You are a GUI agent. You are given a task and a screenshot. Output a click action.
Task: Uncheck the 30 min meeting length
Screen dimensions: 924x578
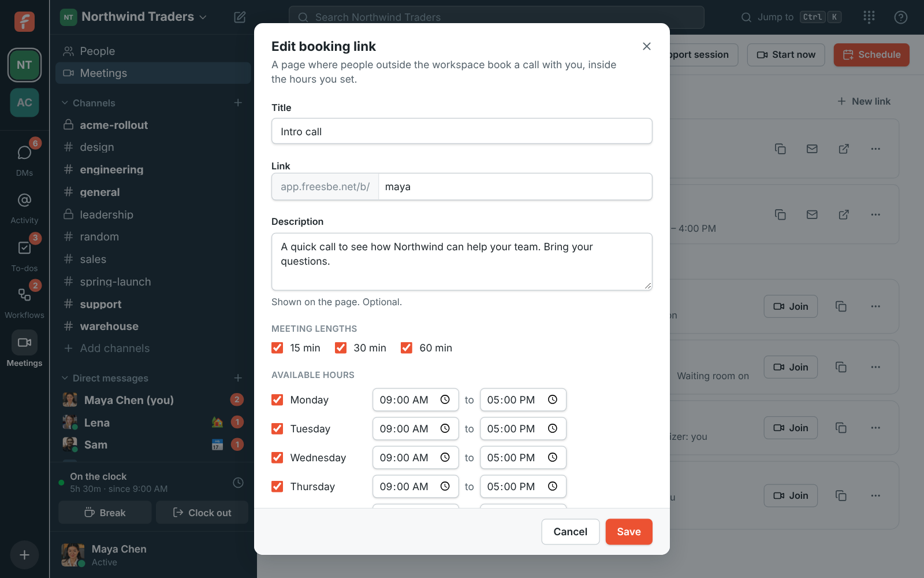point(341,347)
